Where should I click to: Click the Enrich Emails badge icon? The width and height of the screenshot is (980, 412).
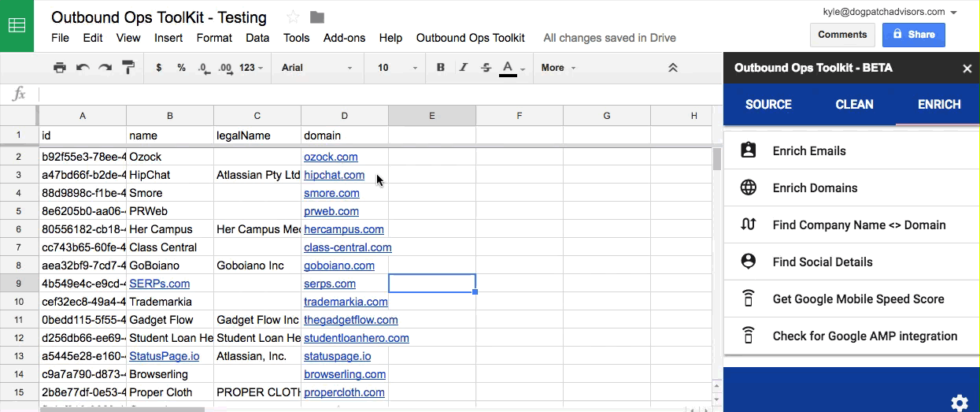749,150
